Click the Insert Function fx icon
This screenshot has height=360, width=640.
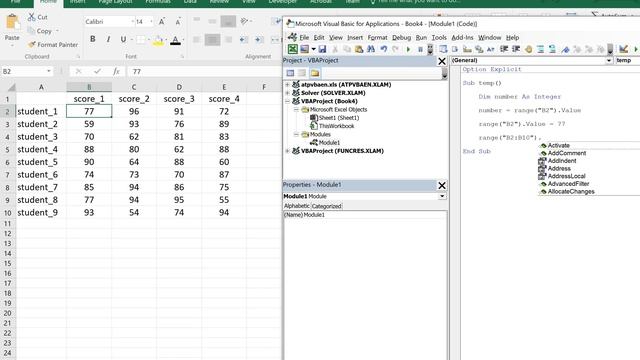point(116,71)
